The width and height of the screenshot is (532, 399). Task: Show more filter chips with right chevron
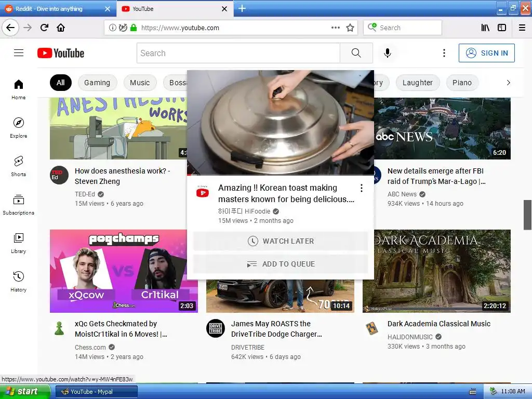pos(508,83)
